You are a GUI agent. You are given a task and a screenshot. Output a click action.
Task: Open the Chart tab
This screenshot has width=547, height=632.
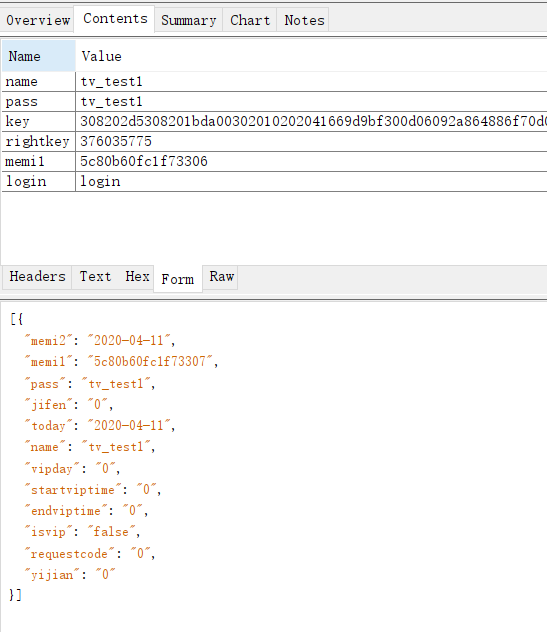[250, 20]
